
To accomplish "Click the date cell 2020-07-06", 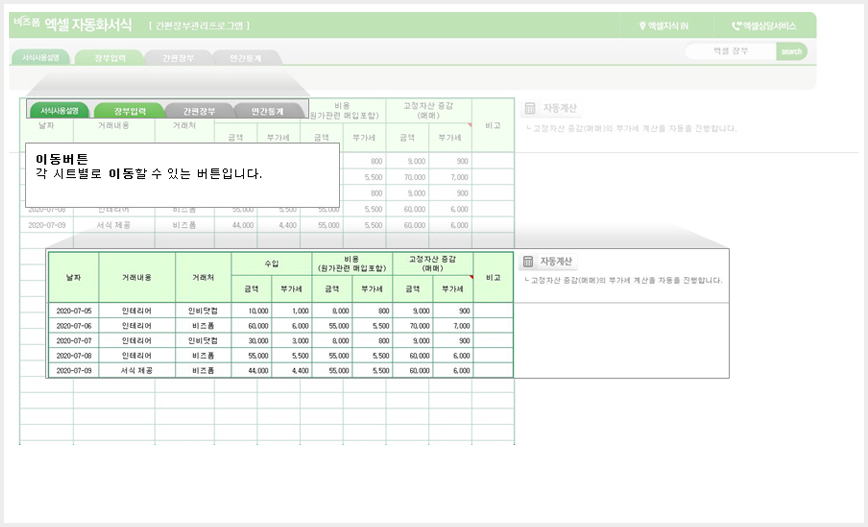I will [x=74, y=326].
